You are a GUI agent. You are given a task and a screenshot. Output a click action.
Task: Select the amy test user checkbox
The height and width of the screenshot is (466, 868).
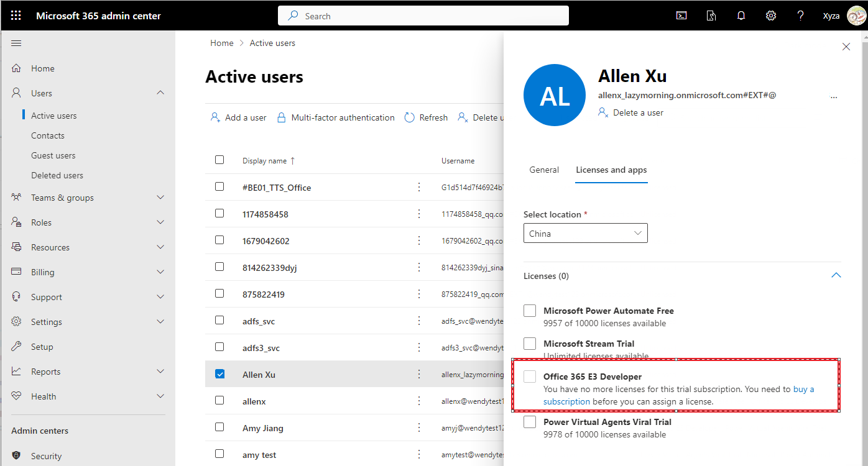tap(219, 454)
